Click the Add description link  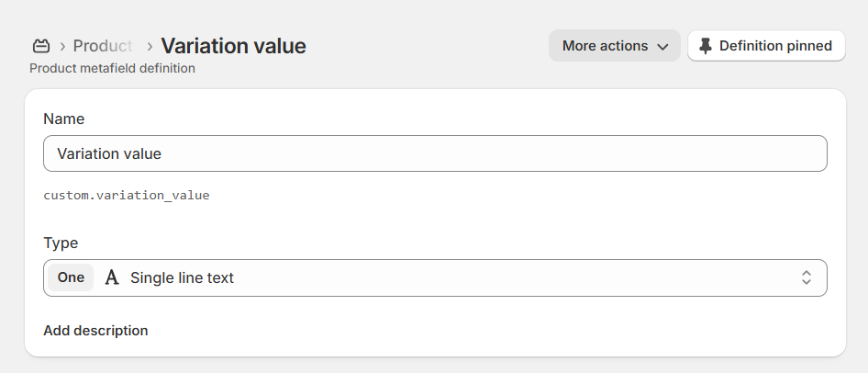click(x=95, y=330)
